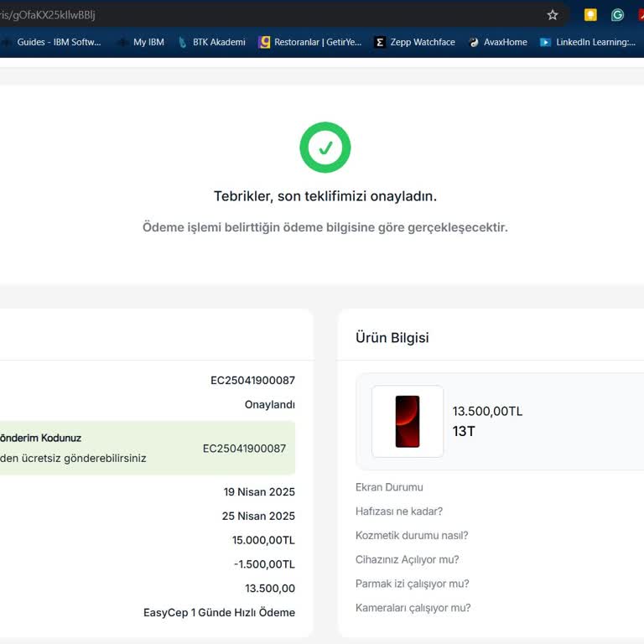The width and height of the screenshot is (644, 644).
Task: Click the 'Ekran Durumu' label
Action: [389, 487]
